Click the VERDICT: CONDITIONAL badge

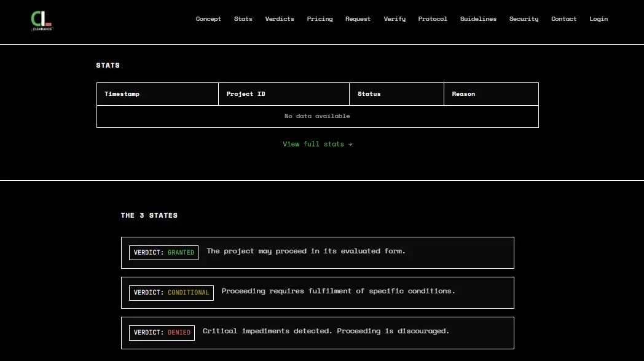pyautogui.click(x=171, y=292)
